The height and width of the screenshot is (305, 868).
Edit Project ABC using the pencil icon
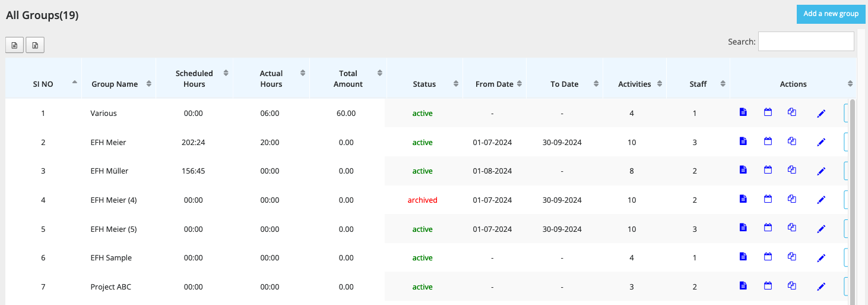pyautogui.click(x=821, y=287)
